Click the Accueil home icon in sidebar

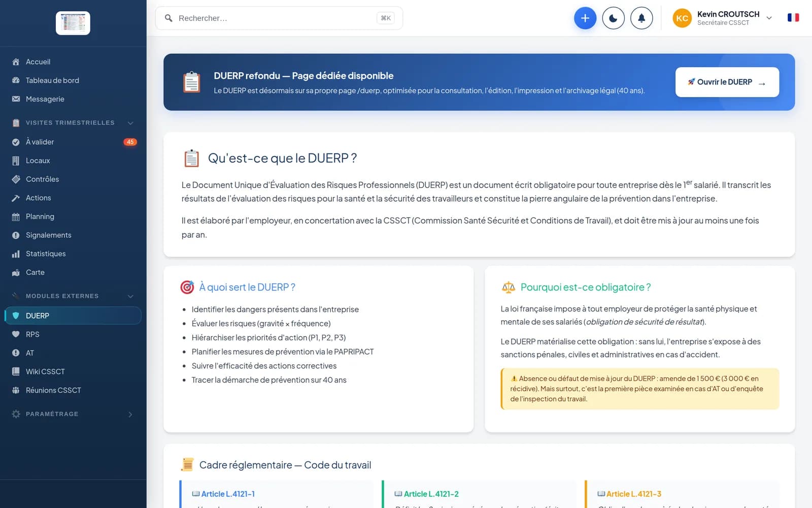(x=16, y=62)
